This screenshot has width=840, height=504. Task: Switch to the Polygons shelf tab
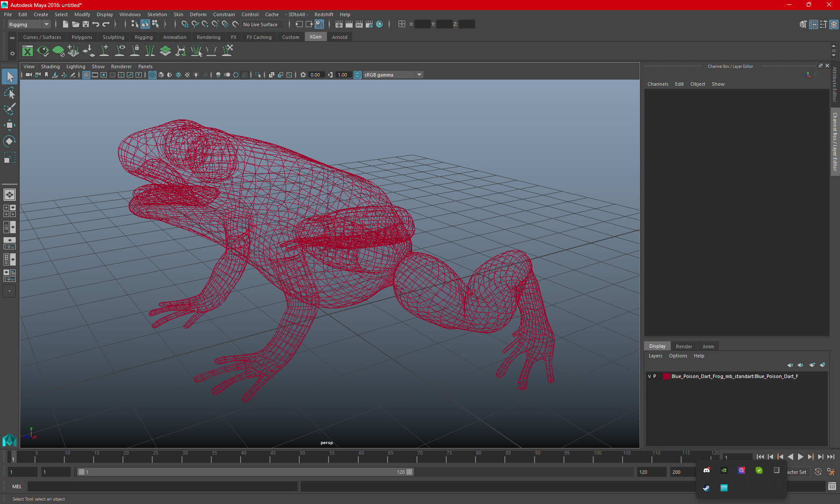pos(82,37)
